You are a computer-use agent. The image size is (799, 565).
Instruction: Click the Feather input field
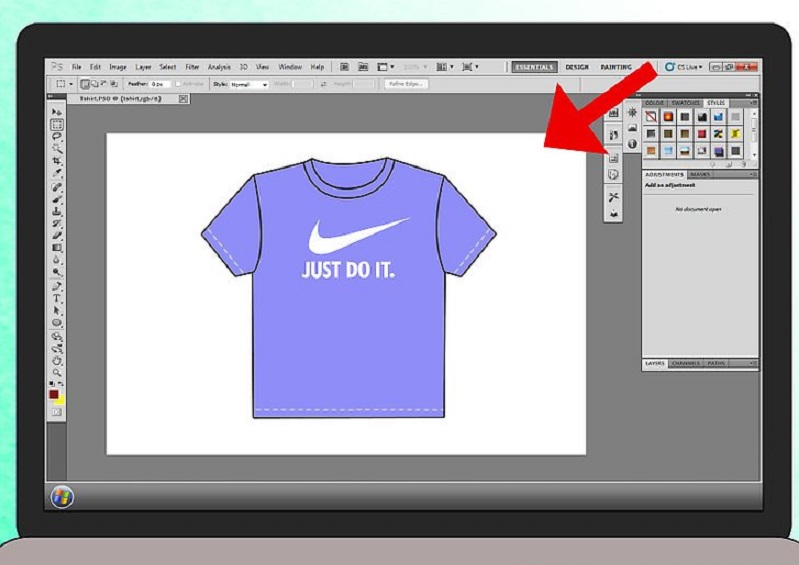[161, 85]
